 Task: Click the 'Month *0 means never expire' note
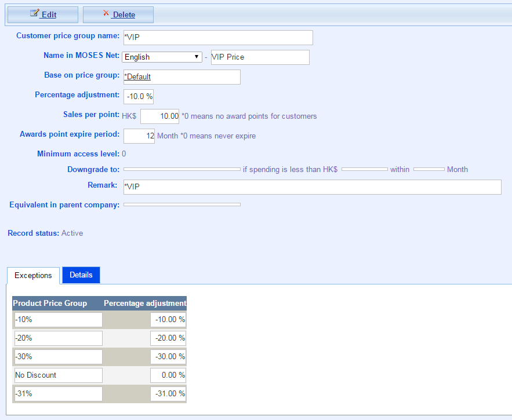pos(206,136)
